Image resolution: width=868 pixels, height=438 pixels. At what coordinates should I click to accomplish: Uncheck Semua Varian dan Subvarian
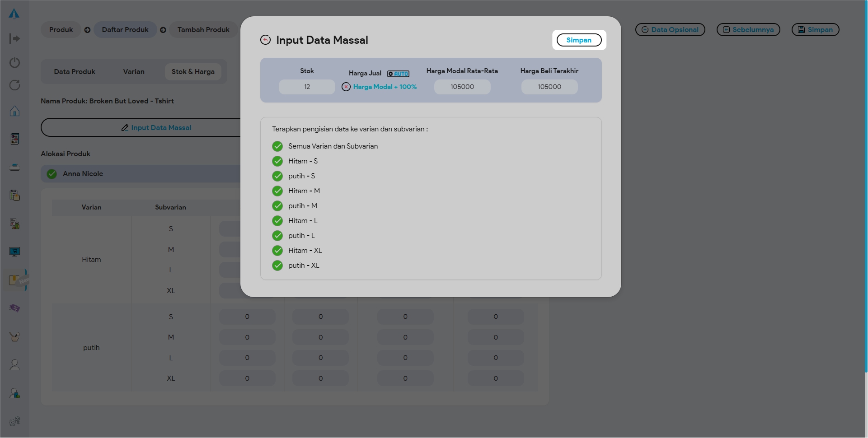pyautogui.click(x=277, y=146)
